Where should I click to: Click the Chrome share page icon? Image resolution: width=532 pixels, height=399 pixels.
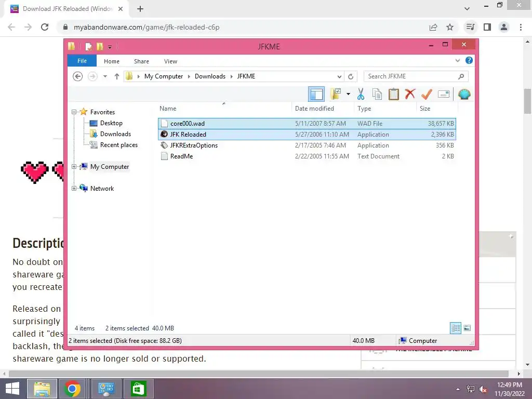433,27
